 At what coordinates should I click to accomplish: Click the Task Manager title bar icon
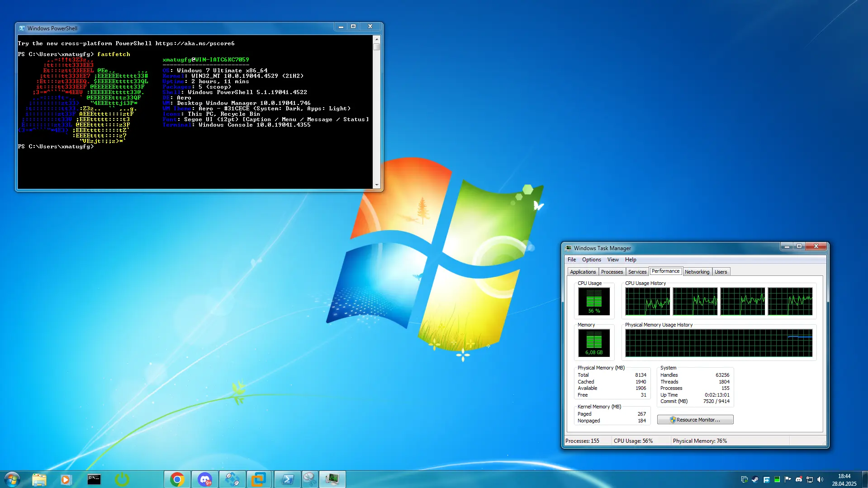pos(569,248)
